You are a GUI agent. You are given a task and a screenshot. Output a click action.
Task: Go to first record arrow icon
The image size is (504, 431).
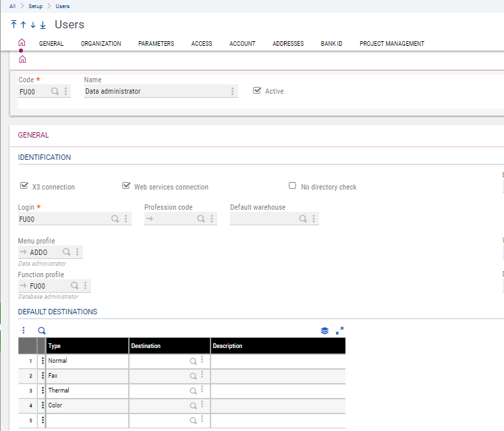[x=13, y=25]
